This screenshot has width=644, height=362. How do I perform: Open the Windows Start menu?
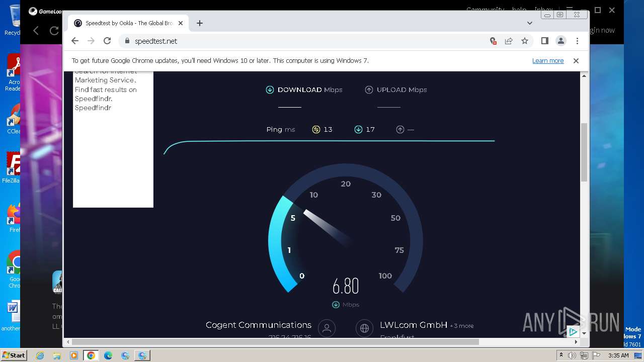[14, 355]
